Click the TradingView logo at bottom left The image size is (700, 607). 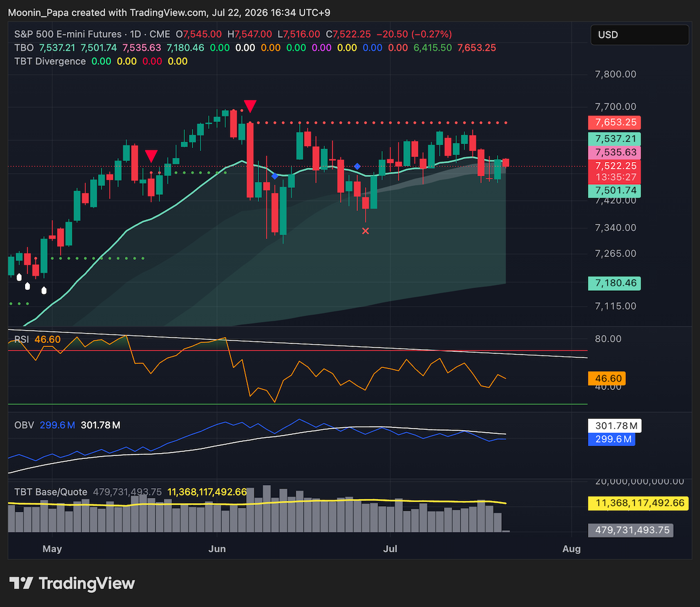click(x=72, y=583)
